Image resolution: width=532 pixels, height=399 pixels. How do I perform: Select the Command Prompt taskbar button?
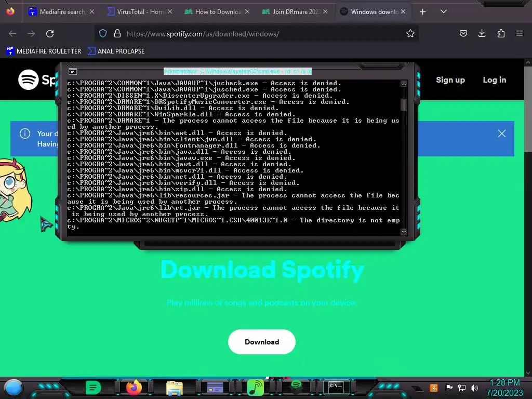pos(336,387)
